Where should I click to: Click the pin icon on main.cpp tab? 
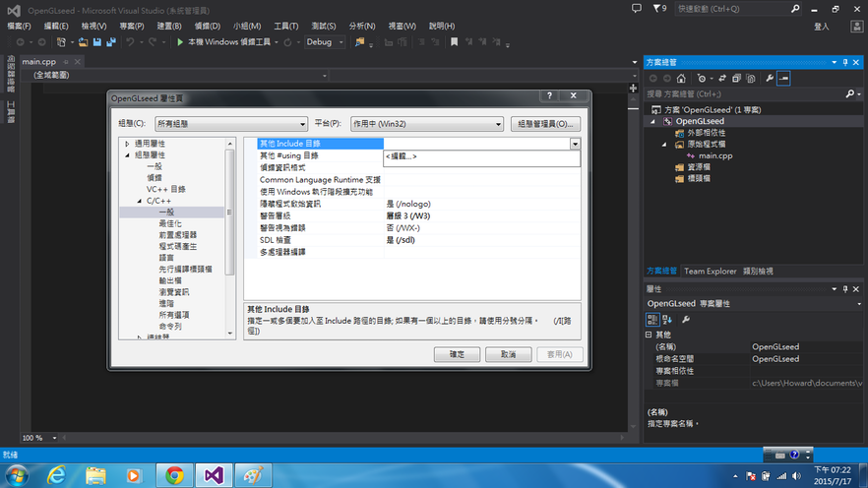click(x=66, y=62)
